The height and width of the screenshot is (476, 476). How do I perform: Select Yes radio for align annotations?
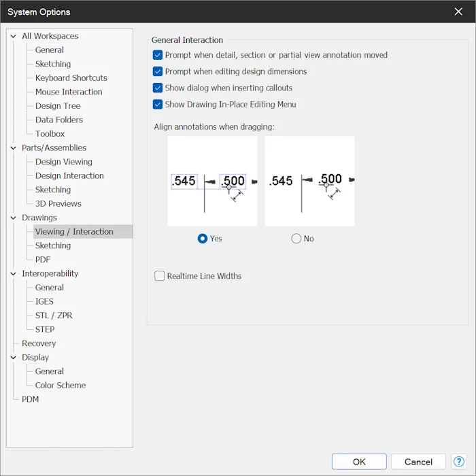point(203,239)
